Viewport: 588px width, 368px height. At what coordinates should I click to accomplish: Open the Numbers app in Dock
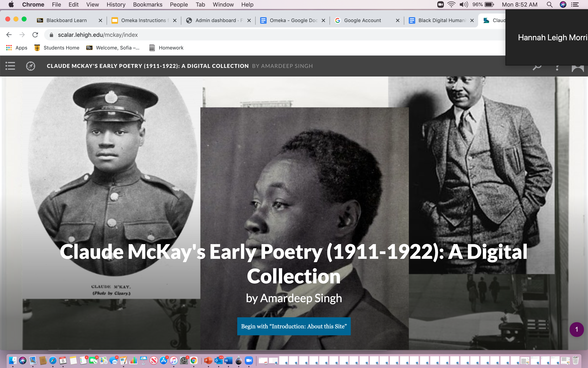[x=133, y=360]
